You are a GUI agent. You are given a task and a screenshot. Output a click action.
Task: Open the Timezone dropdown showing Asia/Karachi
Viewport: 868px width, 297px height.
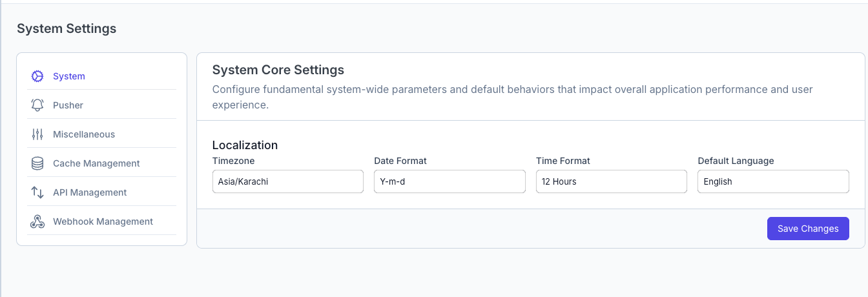287,181
